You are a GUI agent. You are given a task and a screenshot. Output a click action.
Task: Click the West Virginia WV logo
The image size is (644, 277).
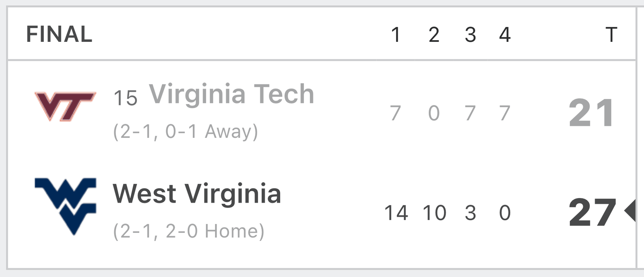coord(65,206)
